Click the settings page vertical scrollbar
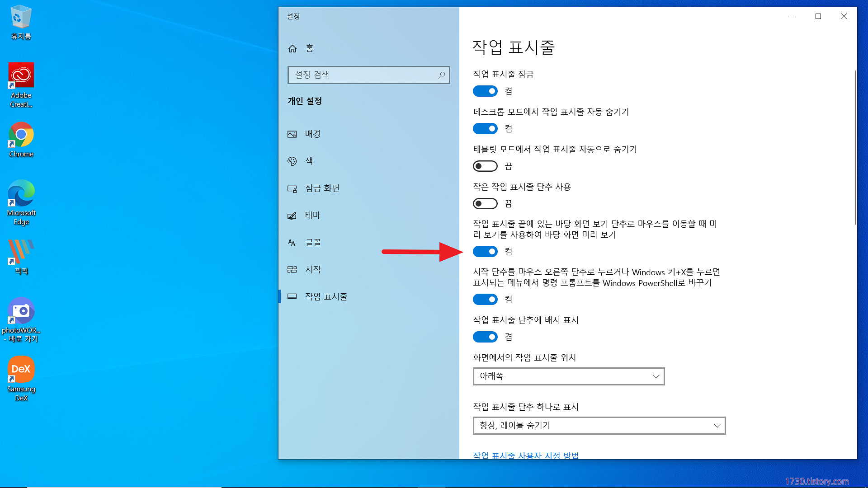This screenshot has width=868, height=488. [855, 147]
